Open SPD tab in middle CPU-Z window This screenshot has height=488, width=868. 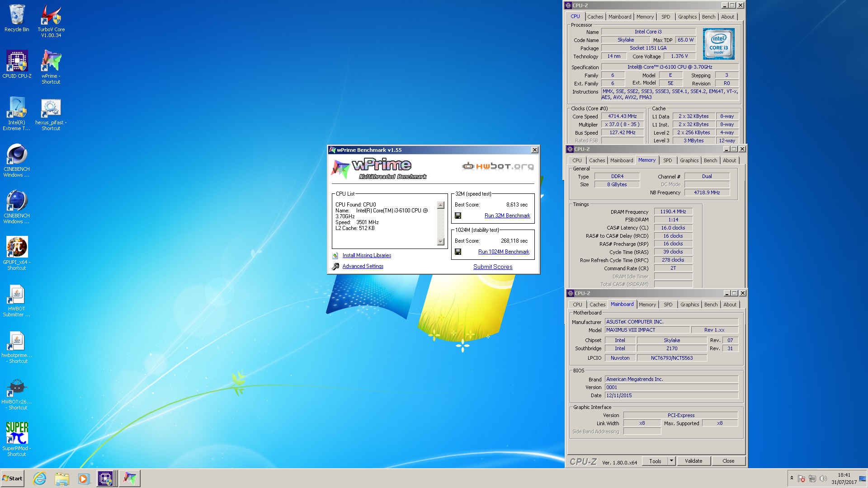(667, 160)
